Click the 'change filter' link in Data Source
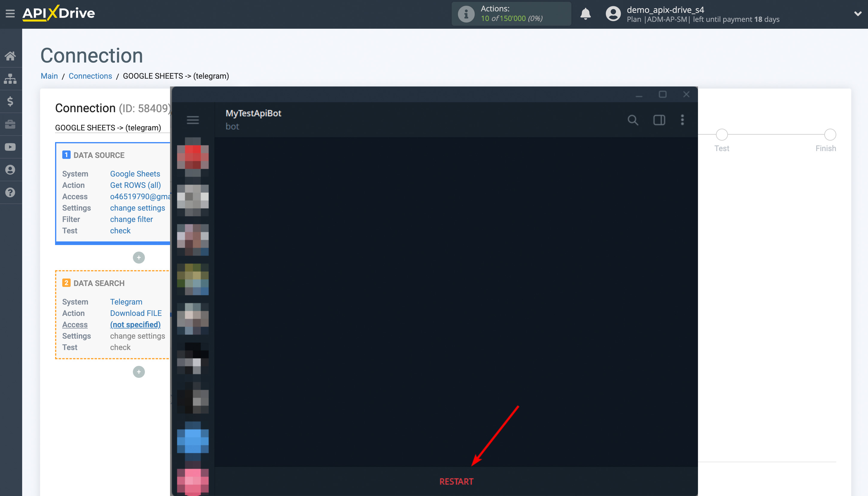This screenshot has width=868, height=496. point(131,219)
